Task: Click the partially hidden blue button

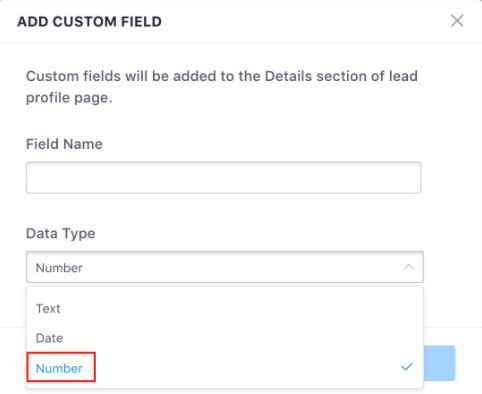Action: 439,363
